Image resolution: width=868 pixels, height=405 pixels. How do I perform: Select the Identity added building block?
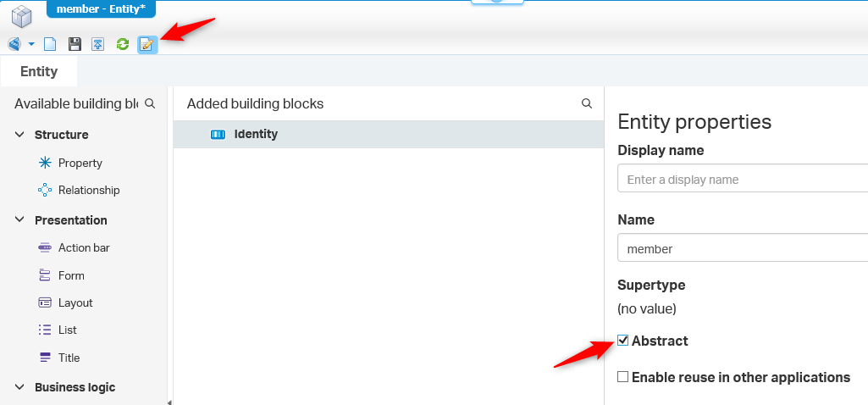coord(256,134)
